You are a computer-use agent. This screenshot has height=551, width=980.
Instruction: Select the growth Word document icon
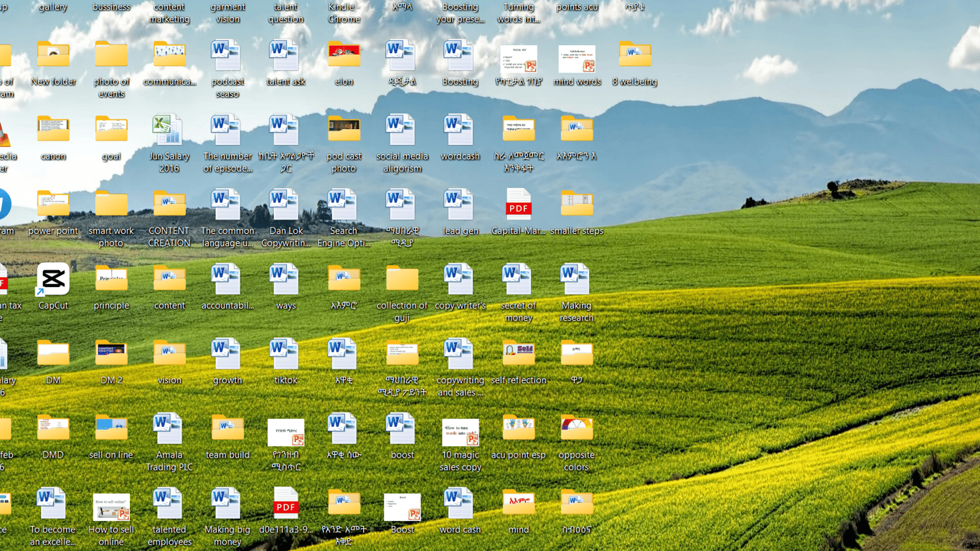pyautogui.click(x=227, y=354)
